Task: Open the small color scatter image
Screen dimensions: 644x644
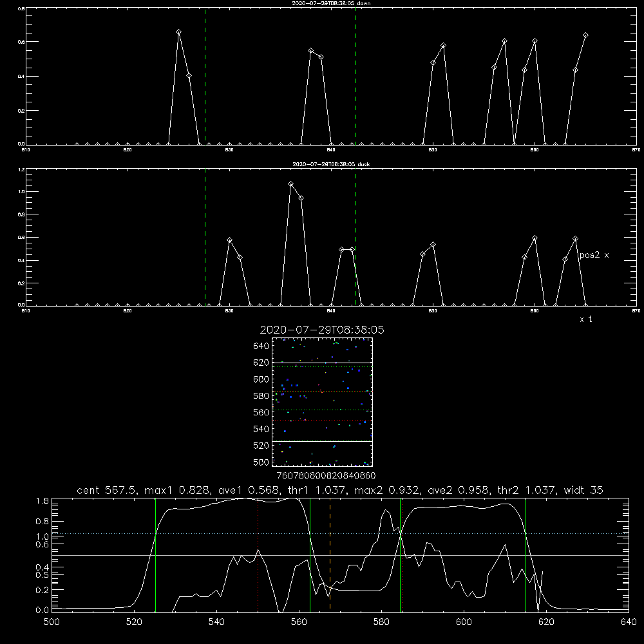Action: (322, 402)
